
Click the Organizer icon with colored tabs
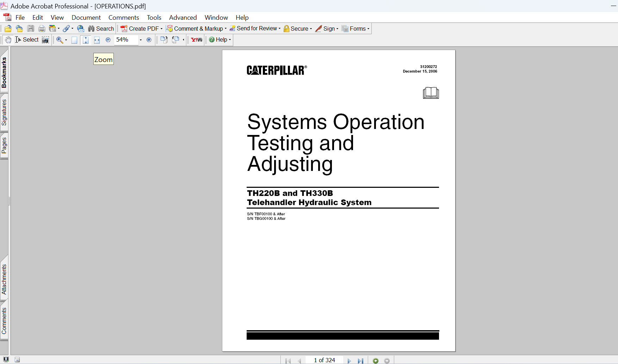52,29
